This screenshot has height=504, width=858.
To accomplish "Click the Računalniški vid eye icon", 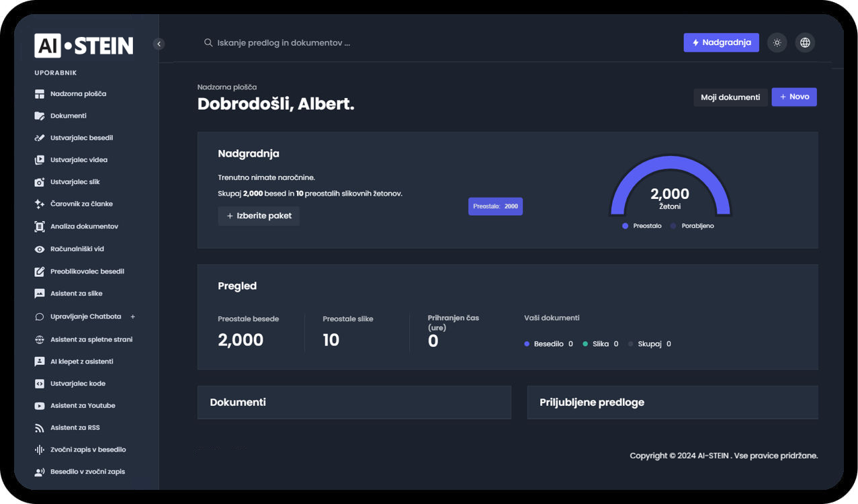I will (40, 249).
